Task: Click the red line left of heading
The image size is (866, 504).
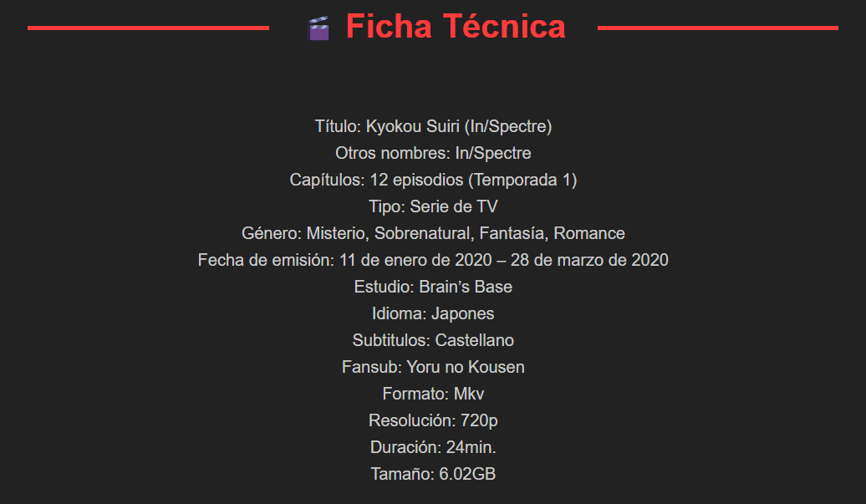Action: 148,28
